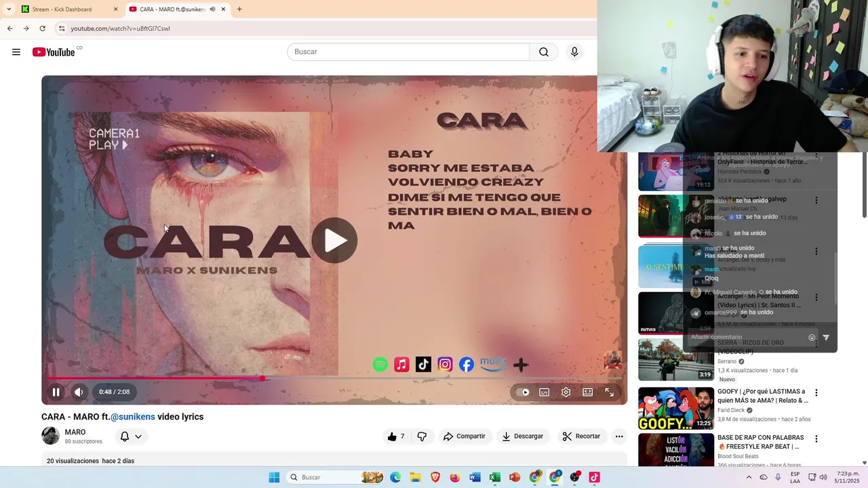Open File Explorer from the taskbar
The image size is (868, 488).
(x=415, y=477)
